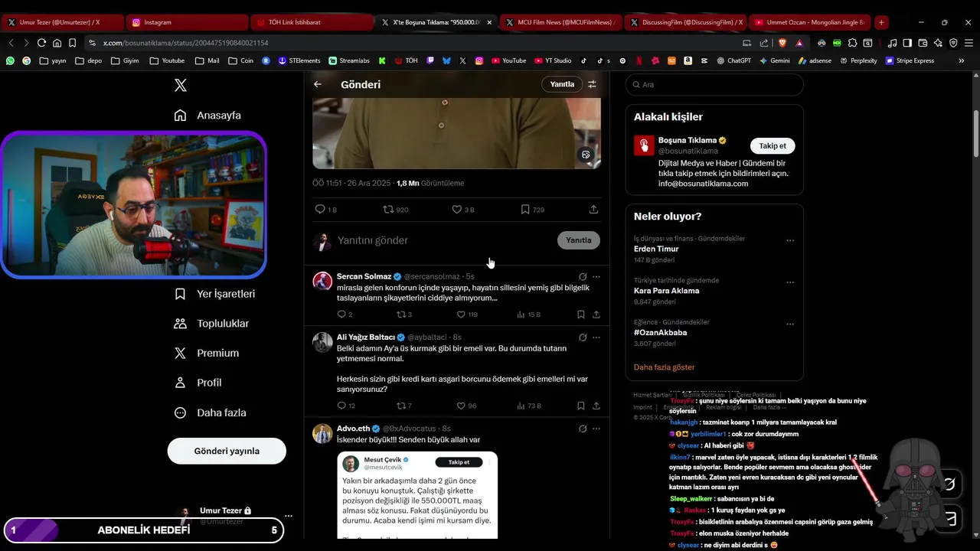Open the #OzanAkbaba trending topic
The height and width of the screenshot is (551, 980).
pos(660,333)
